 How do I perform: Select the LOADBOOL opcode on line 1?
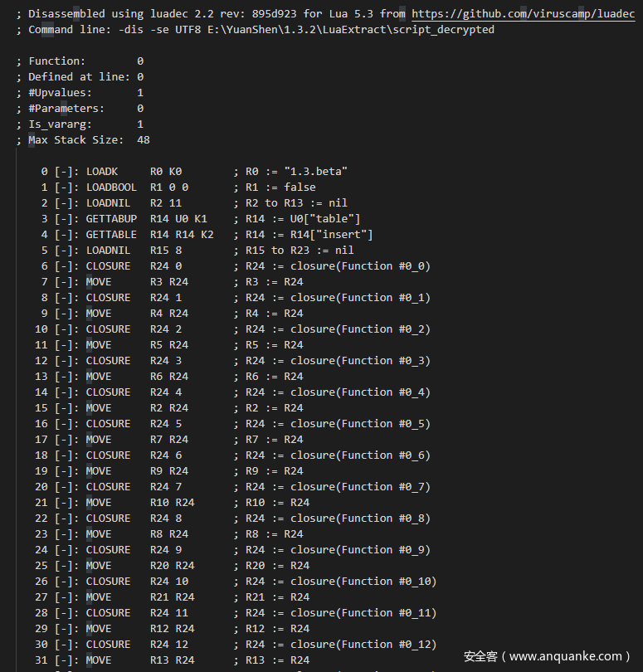click(111, 187)
